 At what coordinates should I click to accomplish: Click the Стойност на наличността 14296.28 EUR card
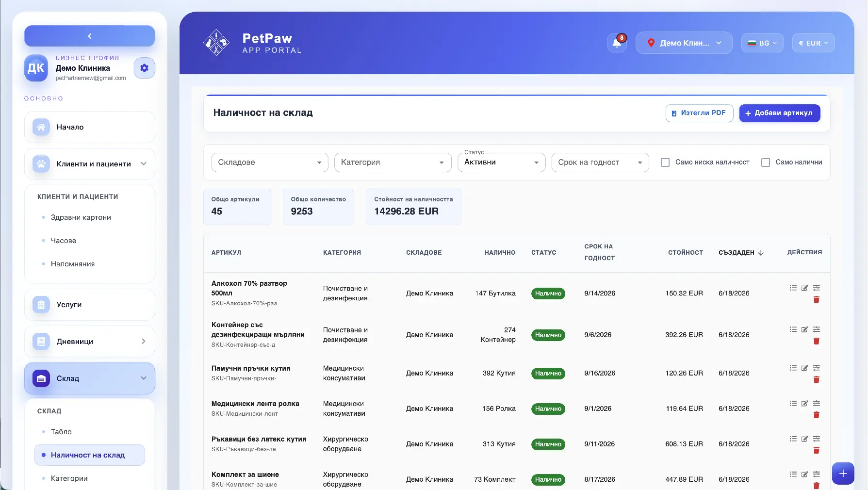coord(413,207)
